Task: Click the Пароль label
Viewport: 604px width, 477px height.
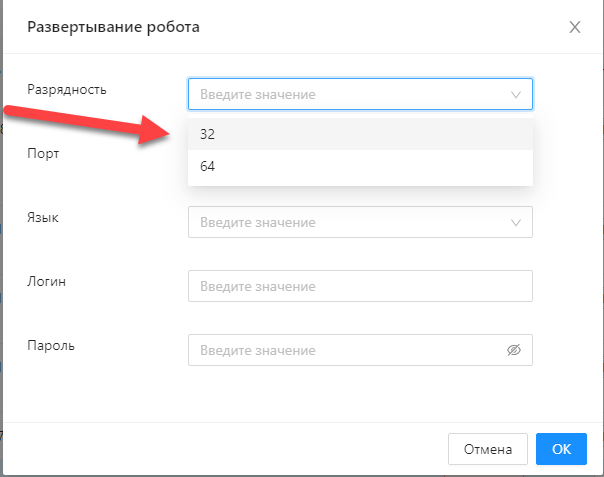Action: tap(50, 346)
